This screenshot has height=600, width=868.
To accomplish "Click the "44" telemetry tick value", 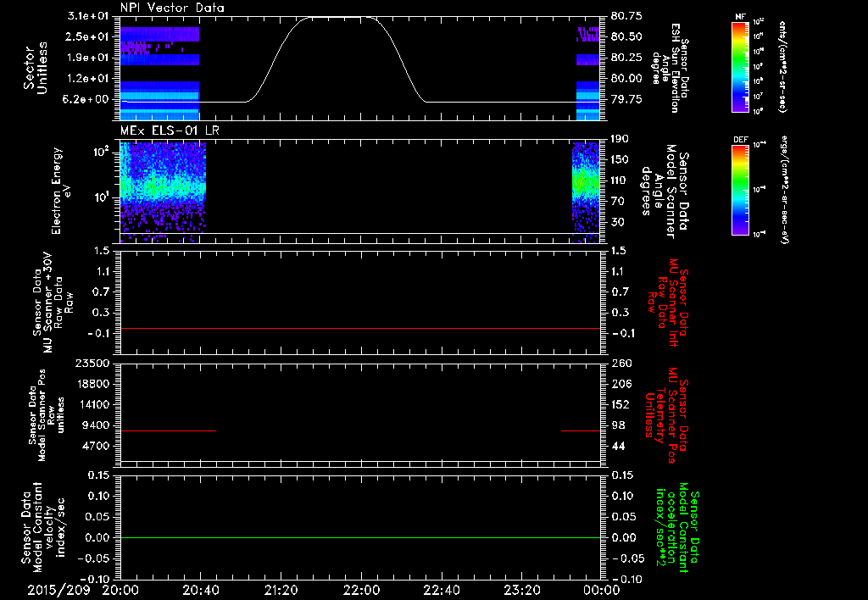I will (x=617, y=446).
